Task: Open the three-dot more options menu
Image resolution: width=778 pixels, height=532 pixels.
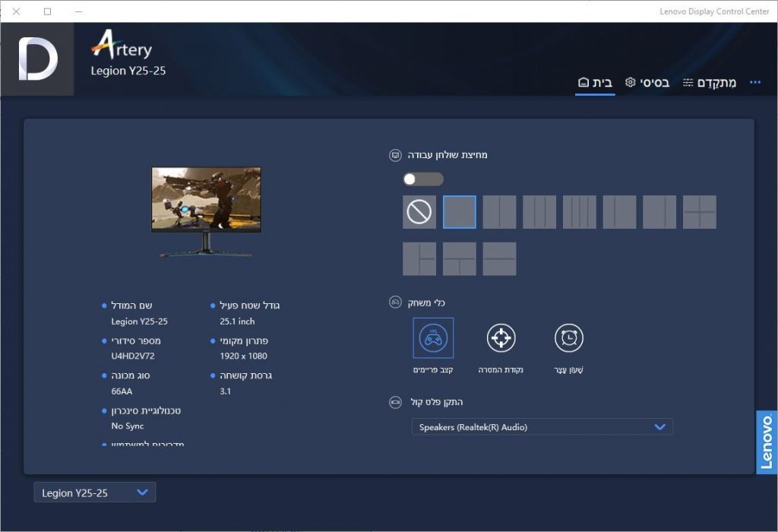Action: click(755, 82)
